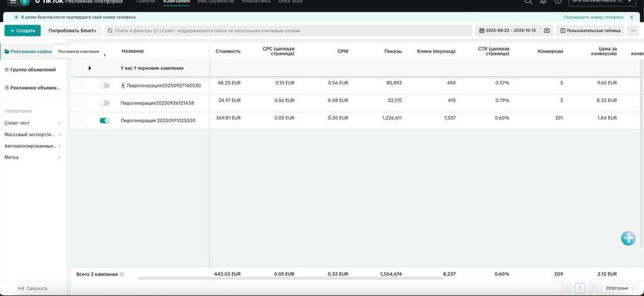Click the TikTok logo
Viewport: 644px width, 296px height.
tap(49, 2)
